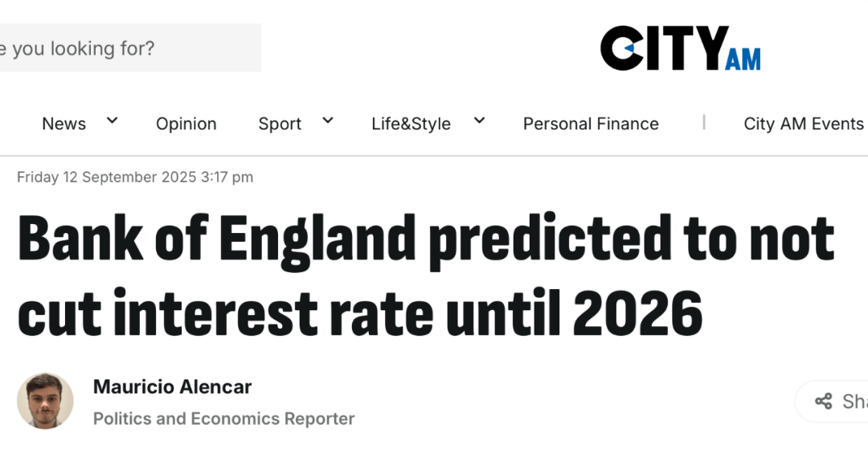Expand the News dropdown chevron
This screenshot has height=453, width=868.
click(x=112, y=121)
